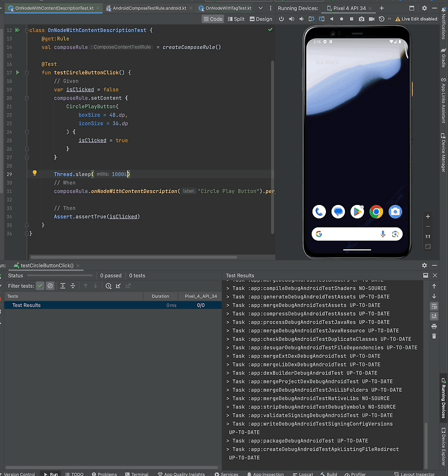Start screen recording of the Pixel device
The image size is (448, 476).
point(371,18)
